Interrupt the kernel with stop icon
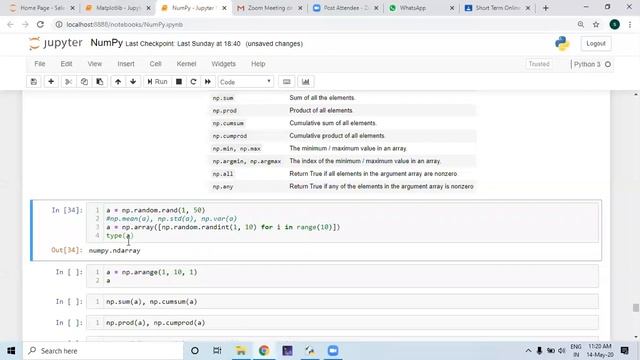 point(179,82)
